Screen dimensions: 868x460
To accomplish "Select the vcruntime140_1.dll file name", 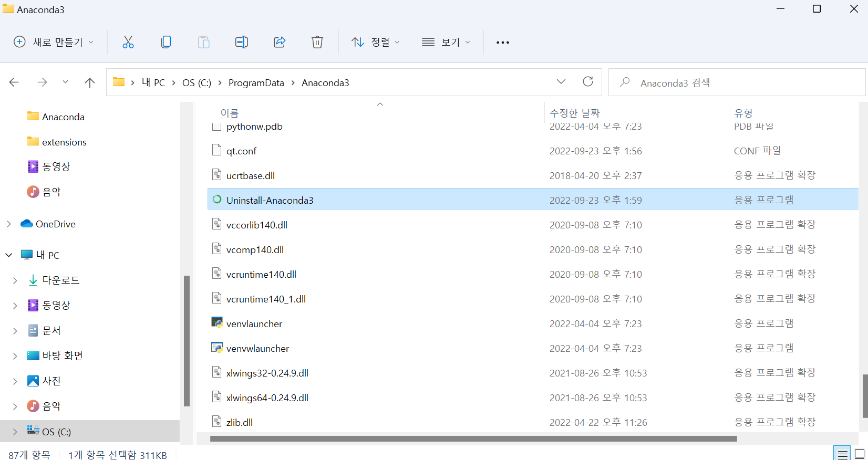I will coord(266,299).
